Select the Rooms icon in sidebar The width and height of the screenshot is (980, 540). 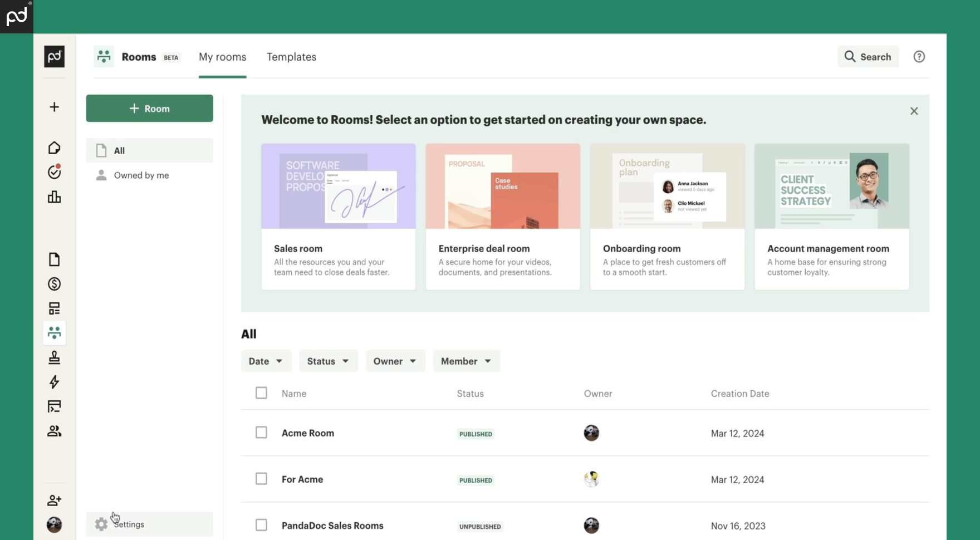coord(54,333)
